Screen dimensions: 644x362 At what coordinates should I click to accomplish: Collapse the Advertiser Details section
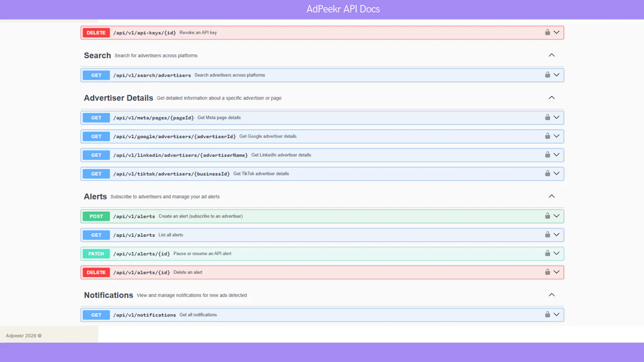pos(552,98)
